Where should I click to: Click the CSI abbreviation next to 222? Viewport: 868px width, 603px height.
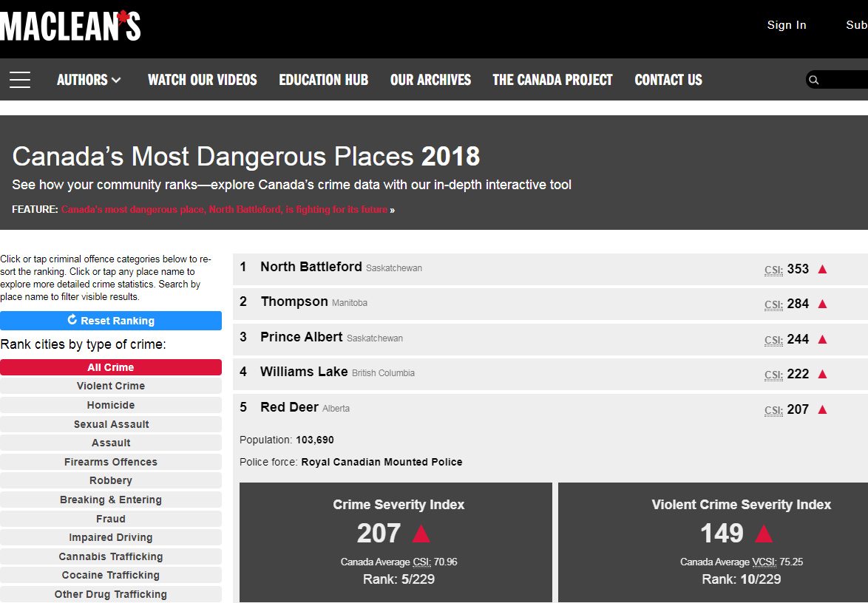[773, 375]
